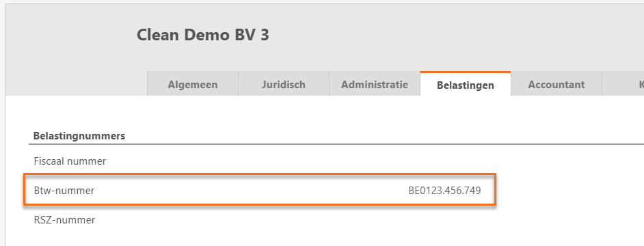Go to the Accountant tab
This screenshot has width=644, height=246.
[556, 85]
